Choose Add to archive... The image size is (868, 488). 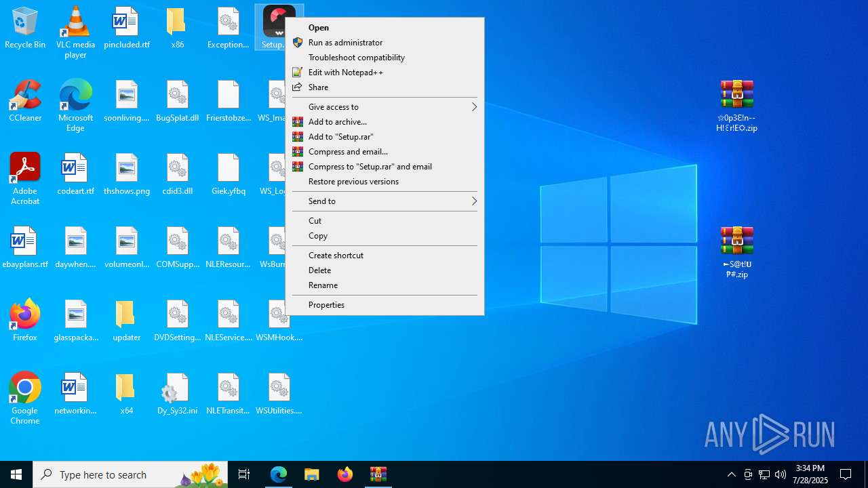click(384, 122)
